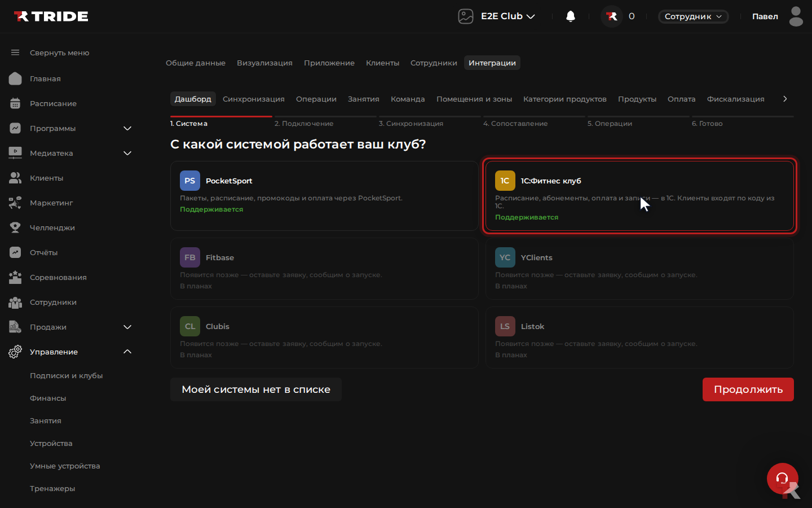Switch to Приложение tab
The image size is (812, 508).
tap(329, 63)
